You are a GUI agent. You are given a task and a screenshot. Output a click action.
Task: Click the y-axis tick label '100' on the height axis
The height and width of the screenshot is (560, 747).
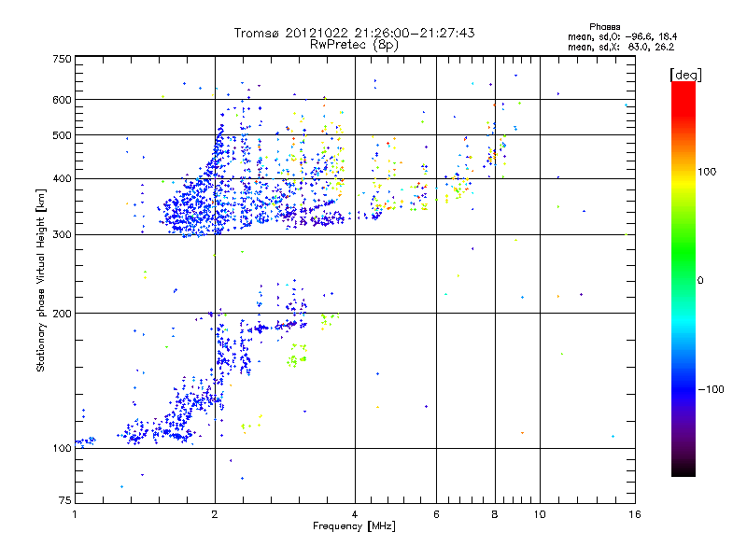[x=62, y=448]
